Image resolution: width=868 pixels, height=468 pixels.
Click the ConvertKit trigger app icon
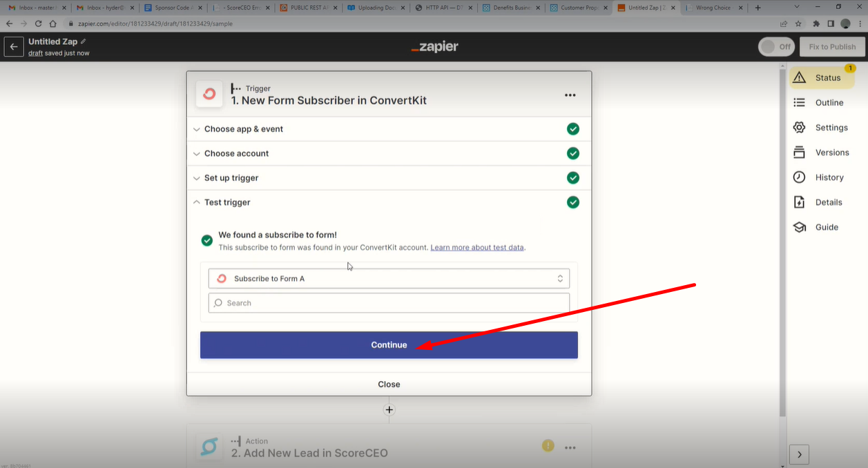pos(209,94)
